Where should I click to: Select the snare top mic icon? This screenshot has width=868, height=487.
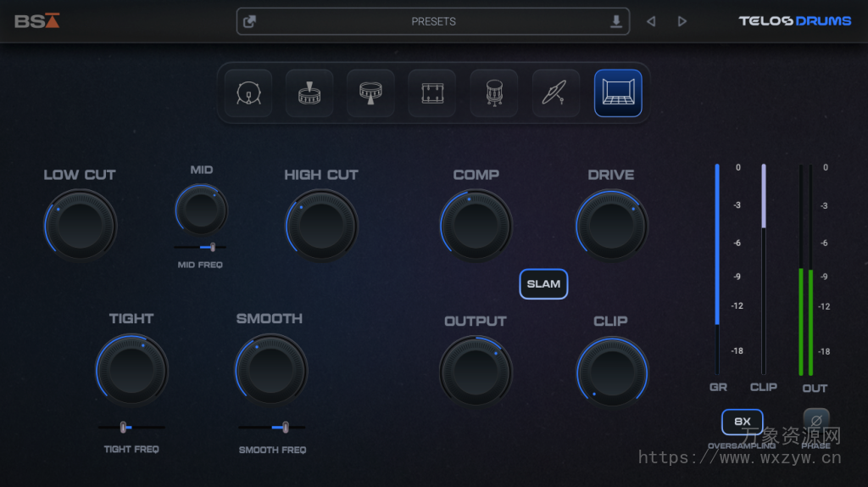tap(309, 93)
